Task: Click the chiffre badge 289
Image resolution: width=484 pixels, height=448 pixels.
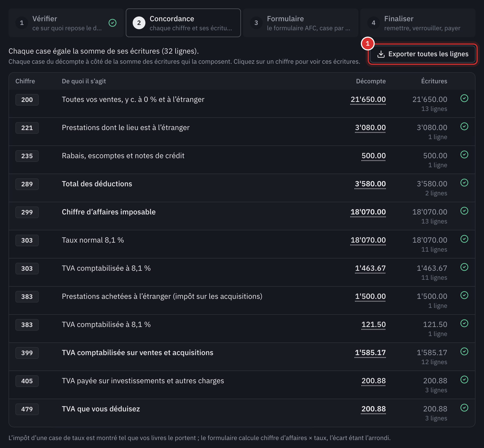Action: coord(27,184)
